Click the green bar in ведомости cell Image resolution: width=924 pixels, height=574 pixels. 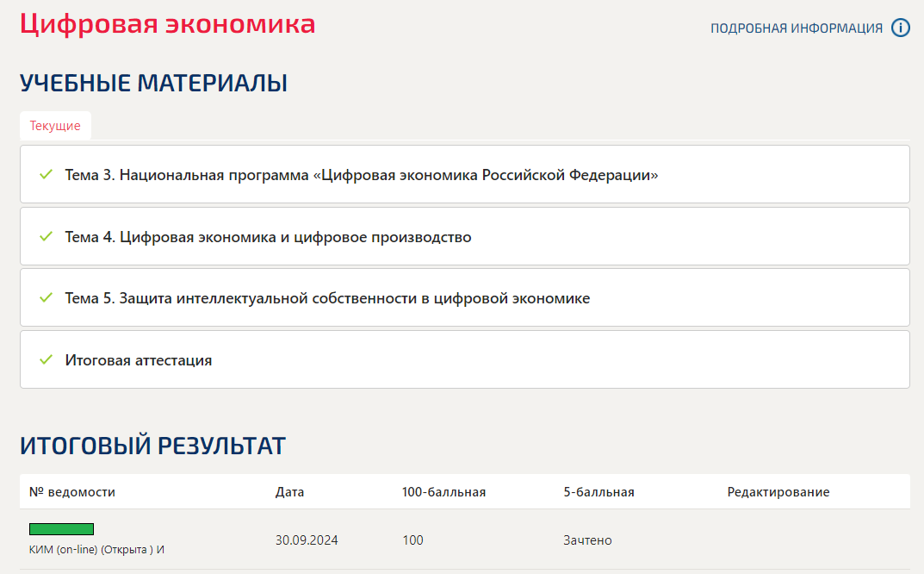[61, 529]
